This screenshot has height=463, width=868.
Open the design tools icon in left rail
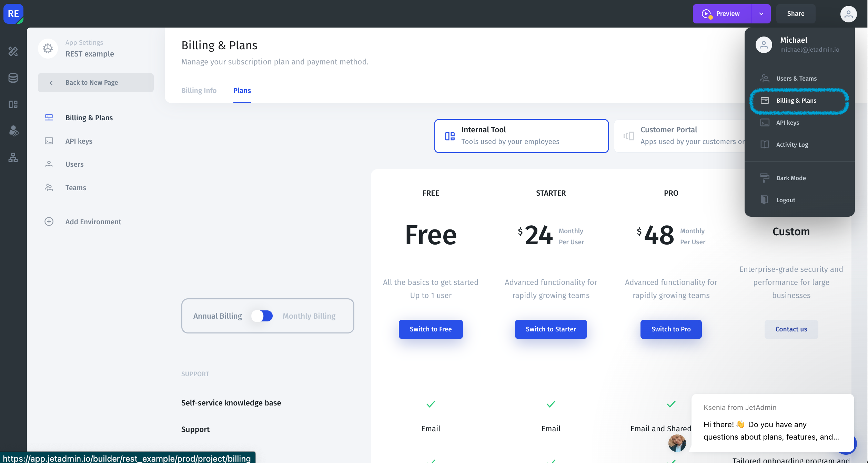click(13, 51)
